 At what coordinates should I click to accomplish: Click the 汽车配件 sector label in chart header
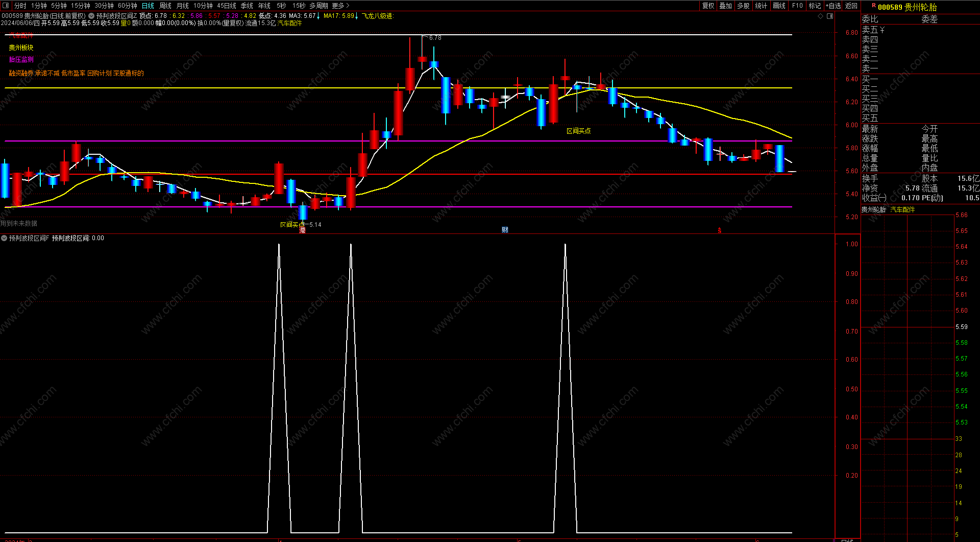pos(289,23)
